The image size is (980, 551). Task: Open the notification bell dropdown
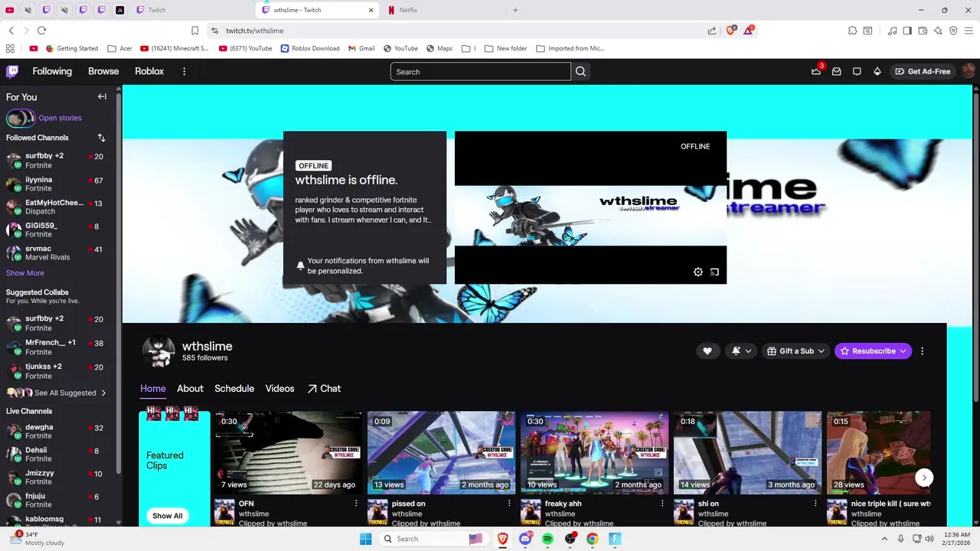pyautogui.click(x=741, y=350)
